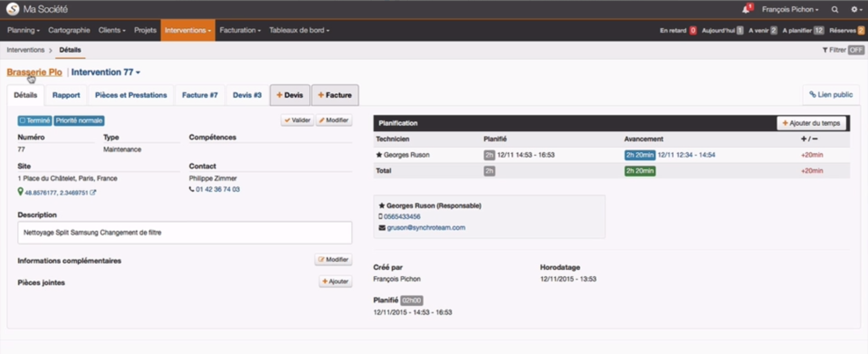Expand the François Pichon user menu
The width and height of the screenshot is (868, 354).
[x=790, y=10]
